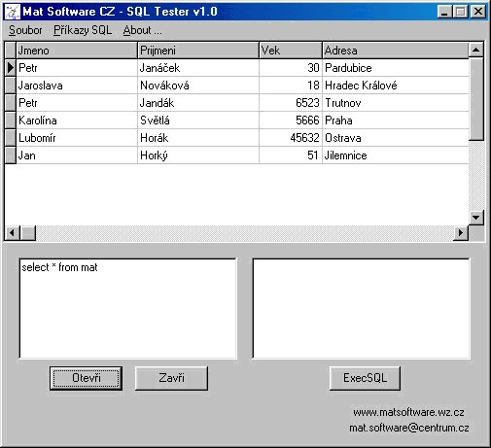Select row marker for Lubomír Horák
The width and height of the screenshot is (491, 448).
pos(11,138)
